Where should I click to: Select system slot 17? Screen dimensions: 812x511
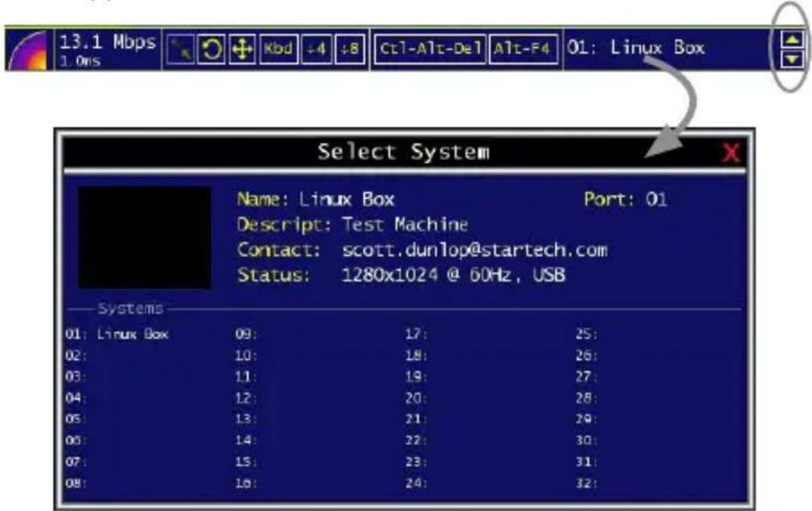pos(416,334)
